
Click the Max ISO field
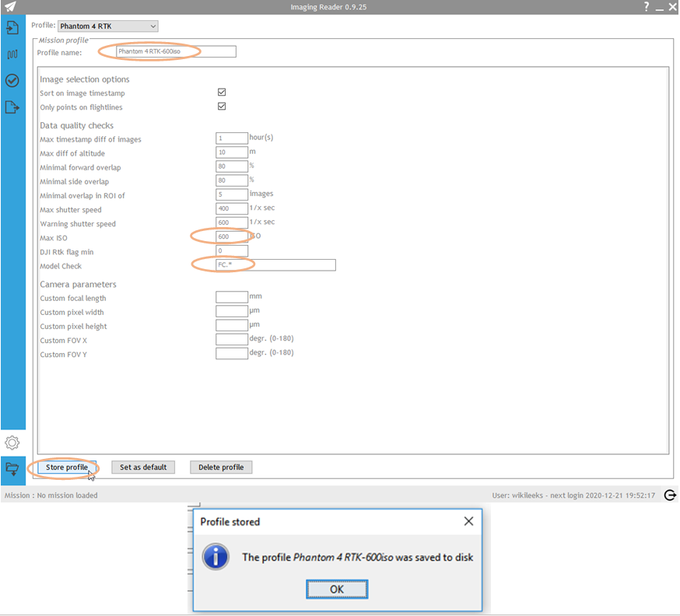coord(232,236)
